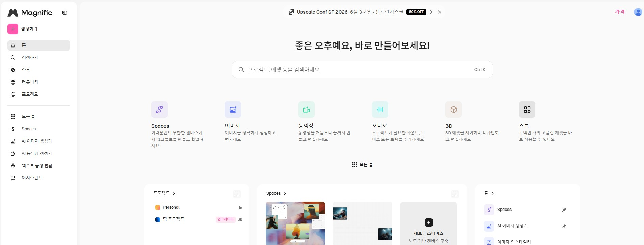The height and width of the screenshot is (245, 644).
Task: Toggle pin for Spaces tool
Action: (564, 210)
